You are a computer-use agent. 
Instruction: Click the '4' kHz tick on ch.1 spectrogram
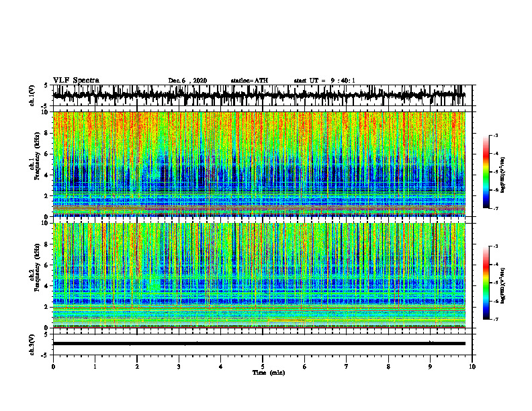point(46,175)
